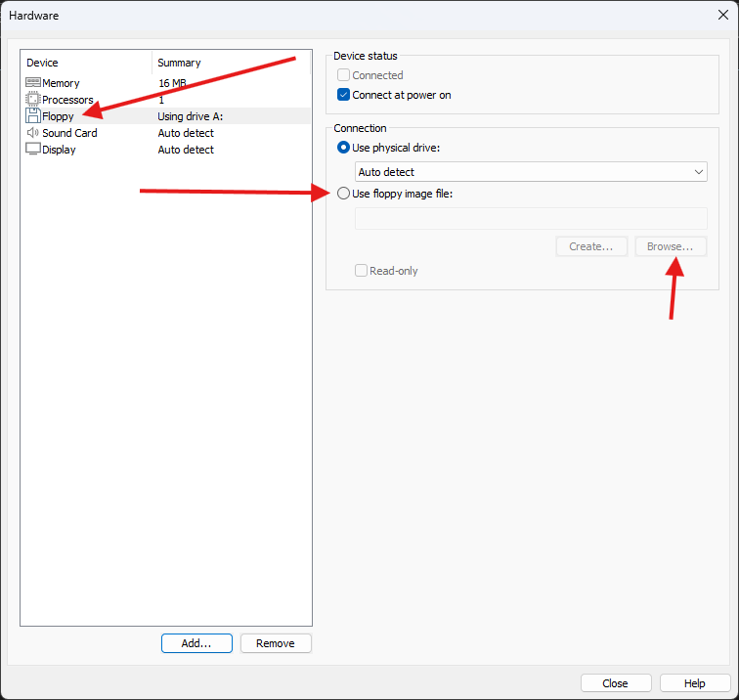The width and height of the screenshot is (739, 700).
Task: Click the Floppy disk icon
Action: click(32, 116)
